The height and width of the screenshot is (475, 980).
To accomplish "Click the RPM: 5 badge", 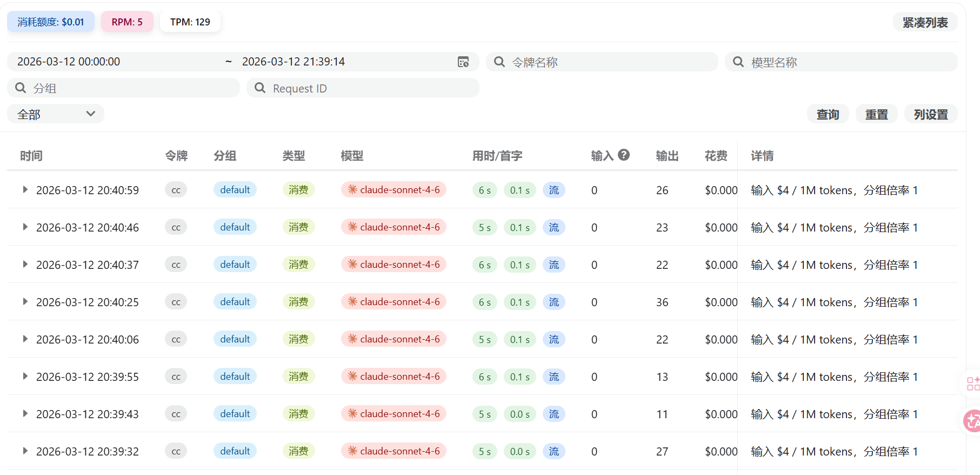I will [127, 22].
